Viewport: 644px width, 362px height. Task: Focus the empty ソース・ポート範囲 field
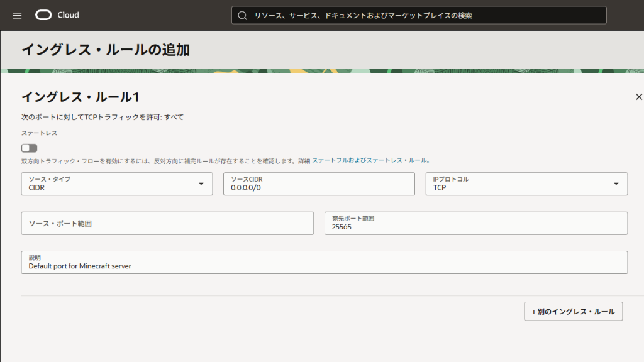[167, 223]
